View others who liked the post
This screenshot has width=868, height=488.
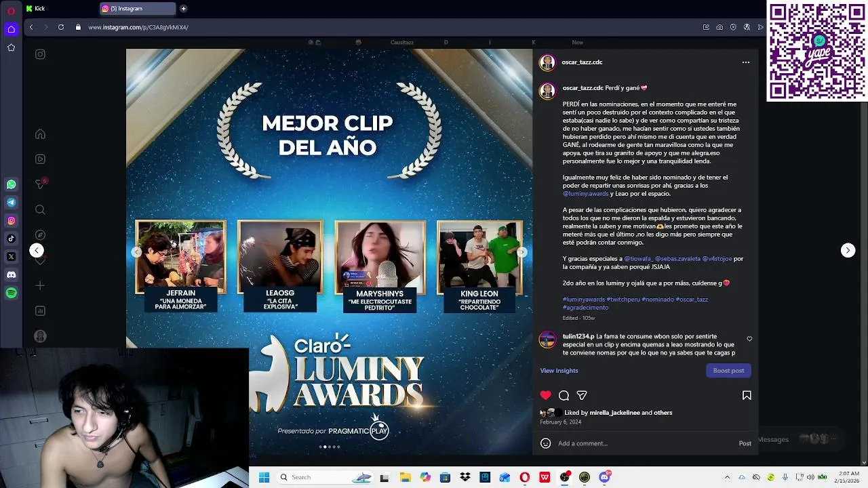coord(663,413)
